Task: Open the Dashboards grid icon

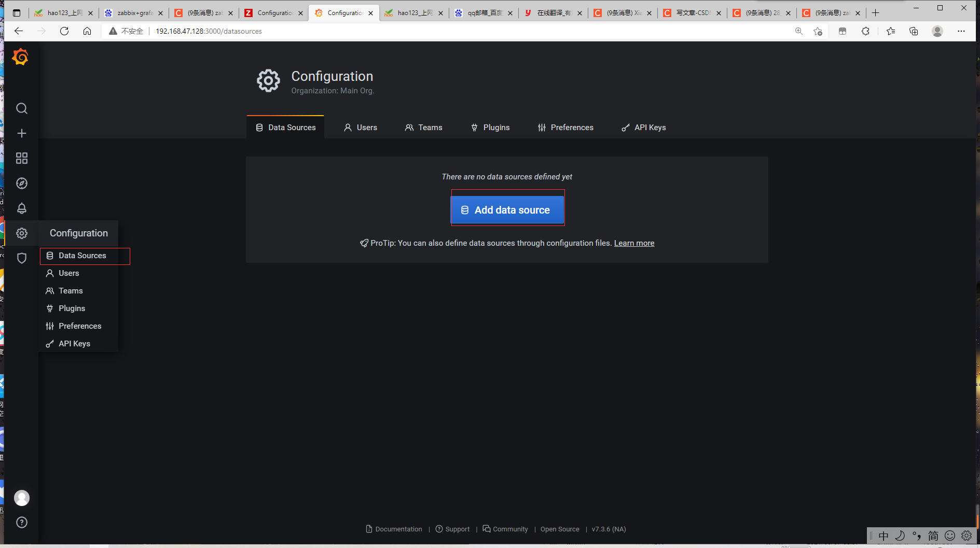Action: click(22, 158)
